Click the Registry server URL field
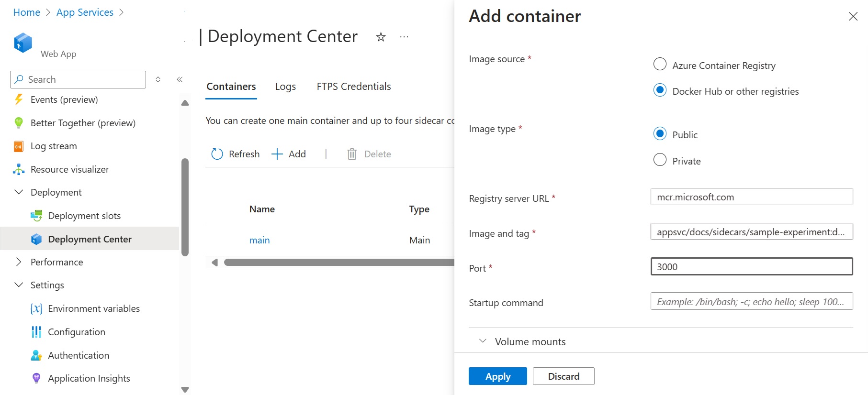The width and height of the screenshot is (868, 395). pyautogui.click(x=752, y=197)
